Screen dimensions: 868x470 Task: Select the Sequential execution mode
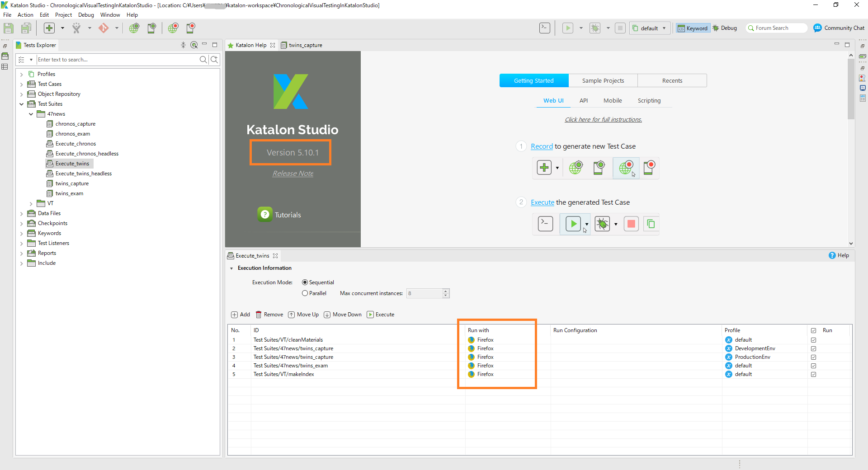tap(318, 282)
